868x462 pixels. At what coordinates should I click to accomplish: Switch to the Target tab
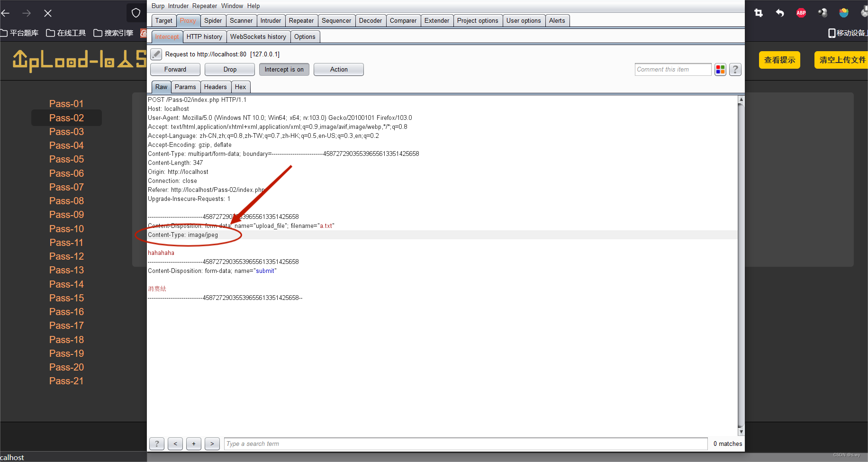click(164, 21)
